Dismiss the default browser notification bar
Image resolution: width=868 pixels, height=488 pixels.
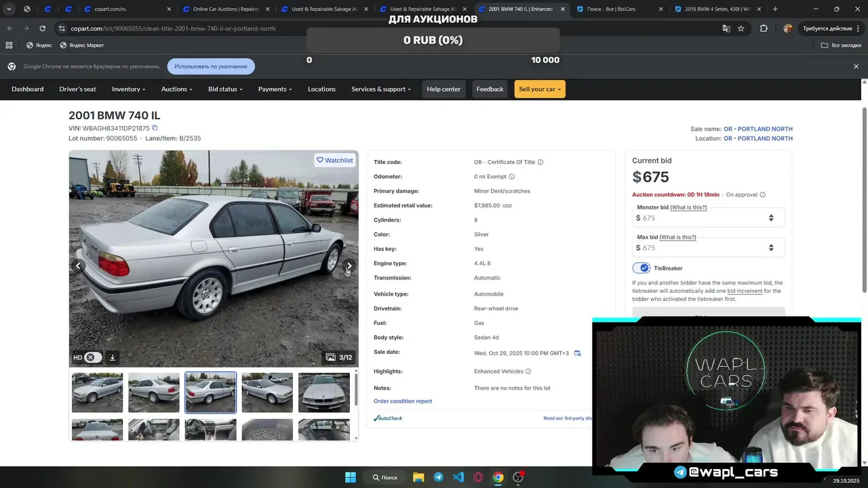[x=856, y=66]
